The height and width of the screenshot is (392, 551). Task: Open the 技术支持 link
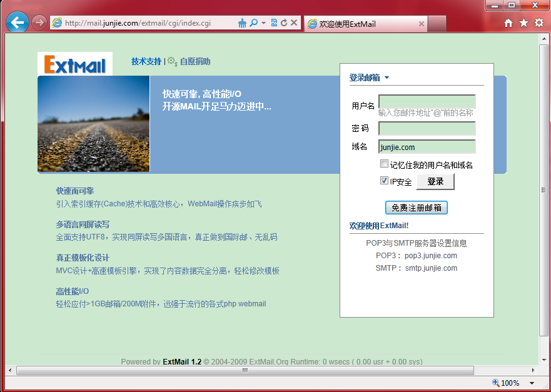[146, 61]
